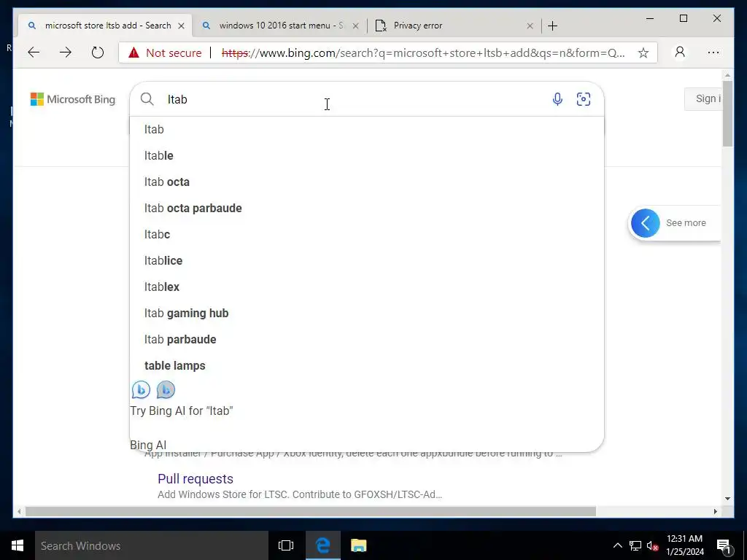Click the muted volume tray icon
The image size is (747, 560).
[652, 545]
